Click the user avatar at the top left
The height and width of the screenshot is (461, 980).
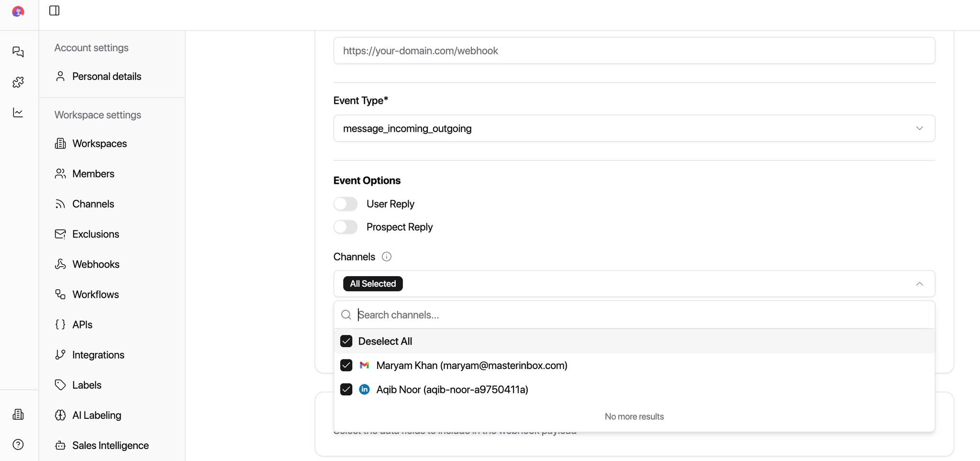coord(18,11)
